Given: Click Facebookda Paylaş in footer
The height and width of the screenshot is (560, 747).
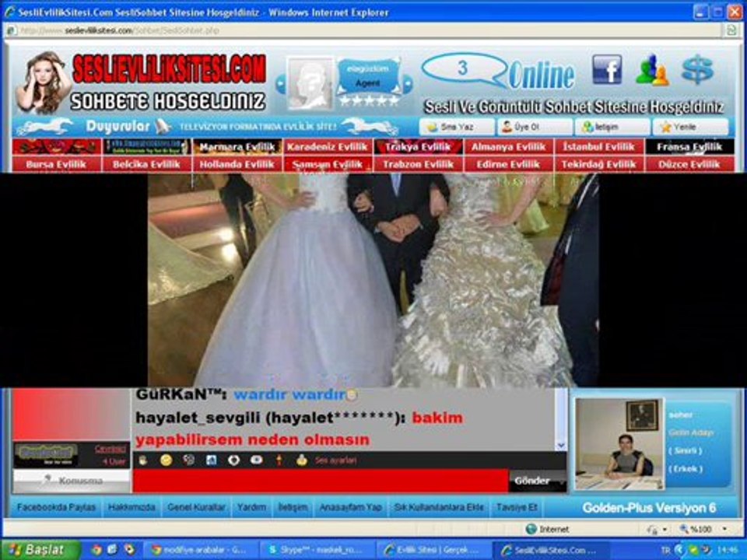Looking at the screenshot, I should pos(56,508).
